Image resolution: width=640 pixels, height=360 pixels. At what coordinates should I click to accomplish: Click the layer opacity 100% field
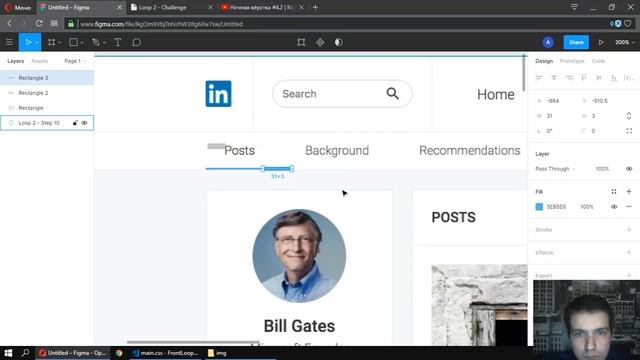pos(602,169)
